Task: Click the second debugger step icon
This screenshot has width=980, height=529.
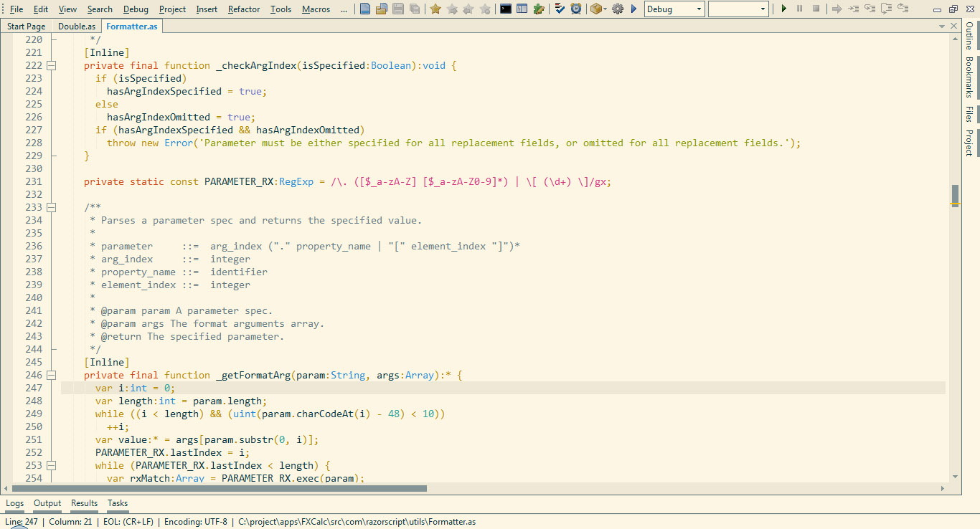Action: tap(870, 9)
